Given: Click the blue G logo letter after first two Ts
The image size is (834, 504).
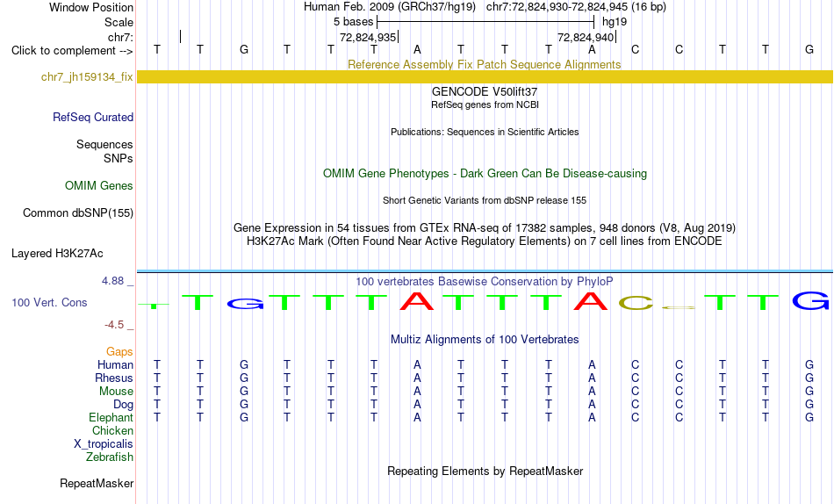Looking at the screenshot, I should click(245, 304).
